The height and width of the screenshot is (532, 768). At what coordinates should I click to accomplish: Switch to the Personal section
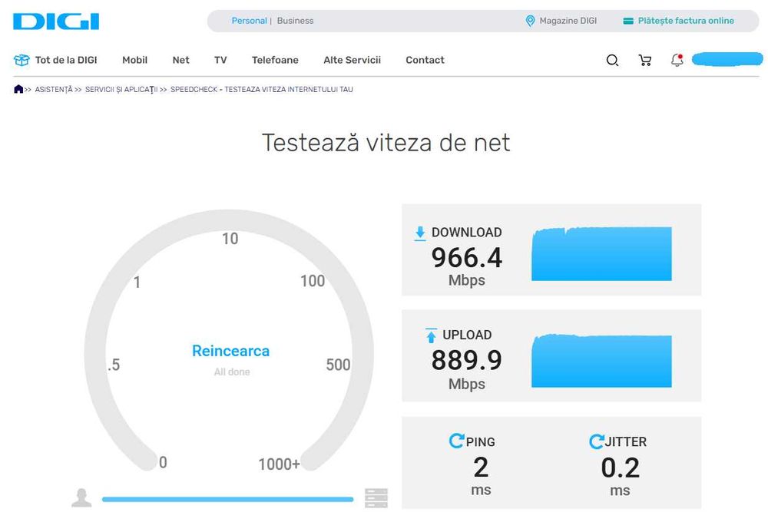[x=249, y=21]
